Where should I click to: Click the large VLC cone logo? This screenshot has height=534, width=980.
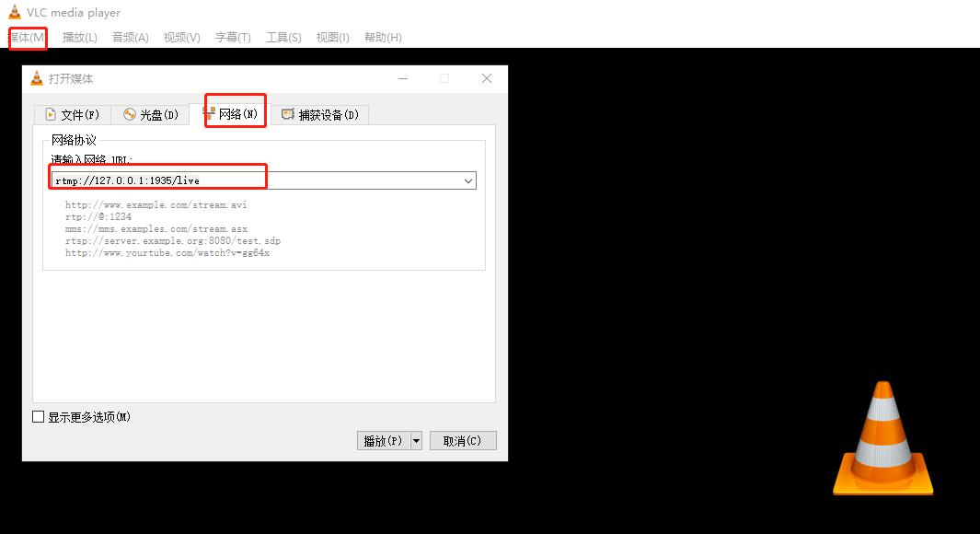(x=883, y=438)
